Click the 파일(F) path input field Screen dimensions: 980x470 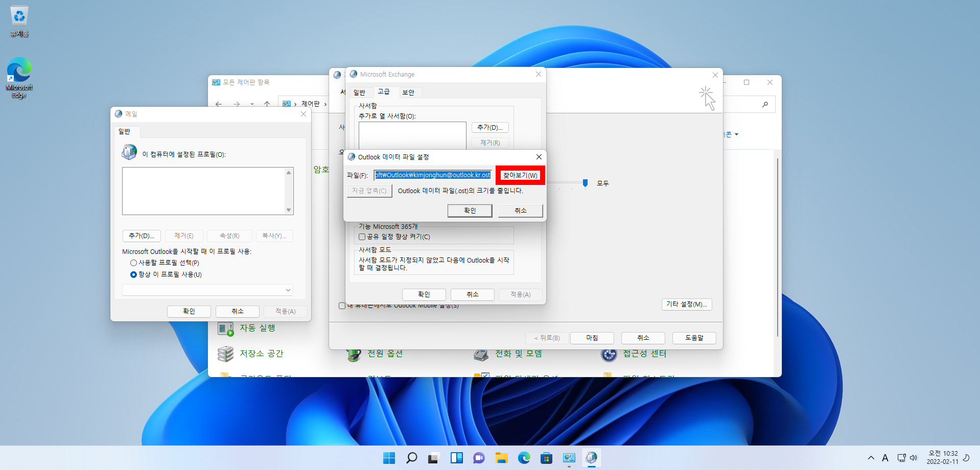[x=433, y=175]
